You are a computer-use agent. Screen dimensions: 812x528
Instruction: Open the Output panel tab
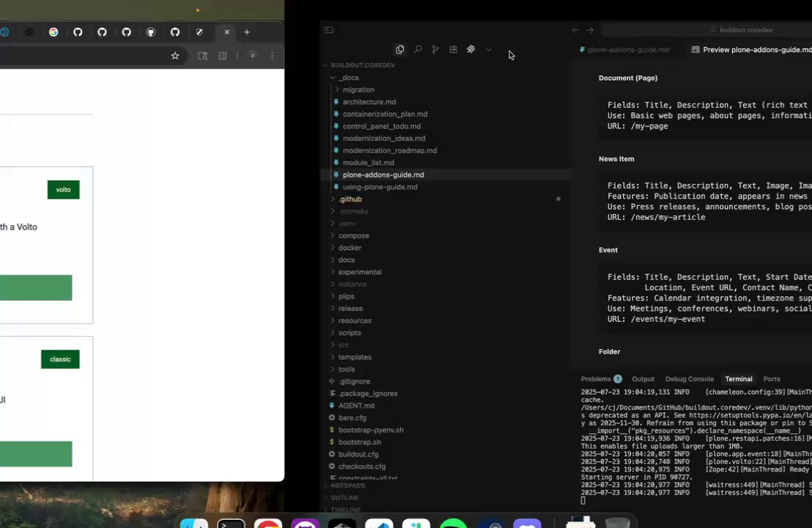(x=643, y=379)
